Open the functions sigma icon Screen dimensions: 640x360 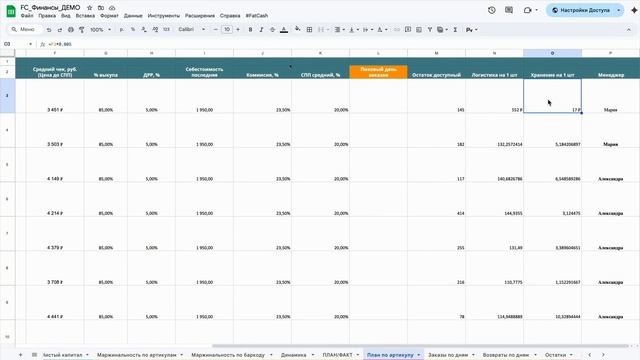pos(455,30)
